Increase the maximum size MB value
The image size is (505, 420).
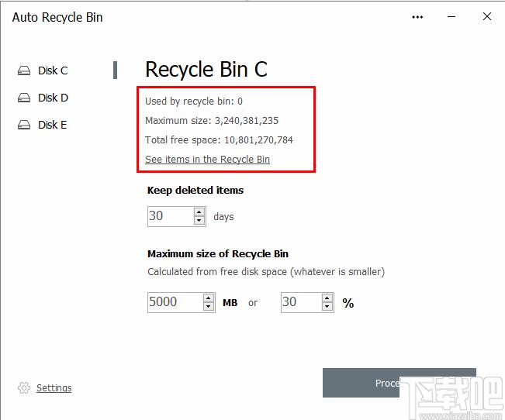click(x=209, y=298)
